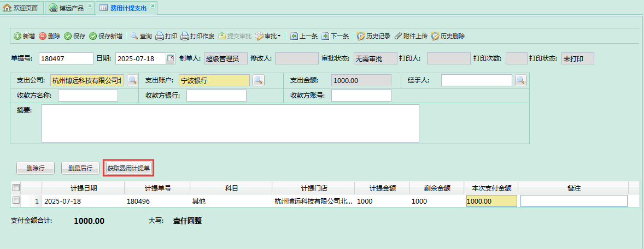Go to 上一条 previous record
Image resolution: width=644 pixels, height=249 pixels.
point(304,36)
